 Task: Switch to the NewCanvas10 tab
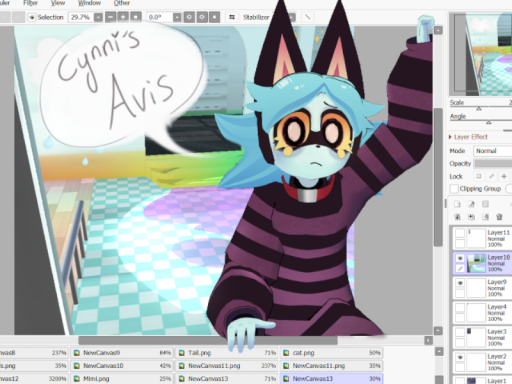pos(121,366)
